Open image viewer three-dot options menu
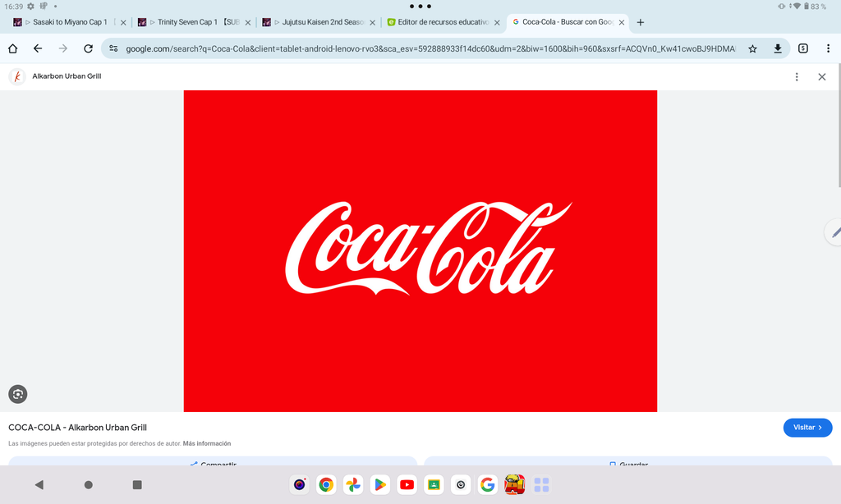This screenshot has width=841, height=504. [797, 76]
